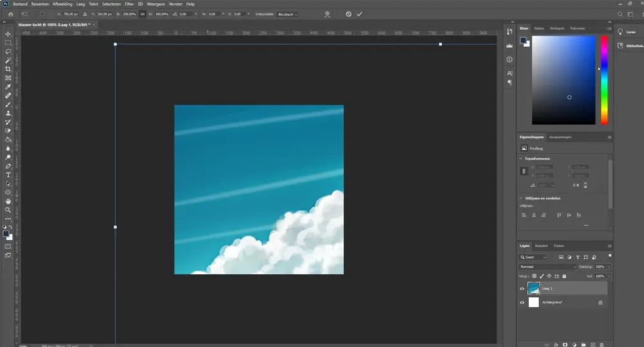The height and width of the screenshot is (347, 644).
Task: Select the Paint Bucket tool
Action: click(x=8, y=140)
